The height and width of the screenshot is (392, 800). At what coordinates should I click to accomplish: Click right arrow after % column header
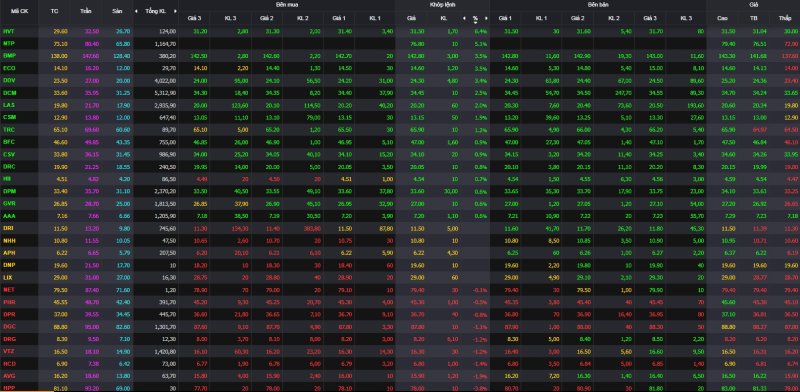click(x=486, y=18)
